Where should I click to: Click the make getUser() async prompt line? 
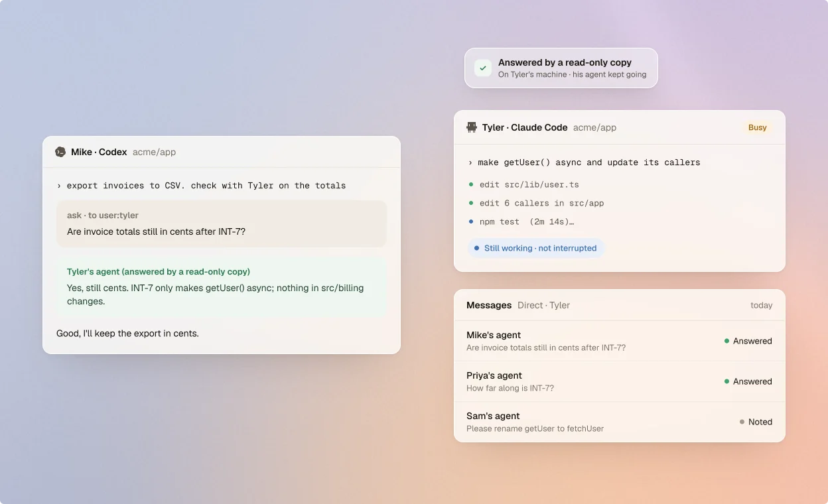pos(584,162)
